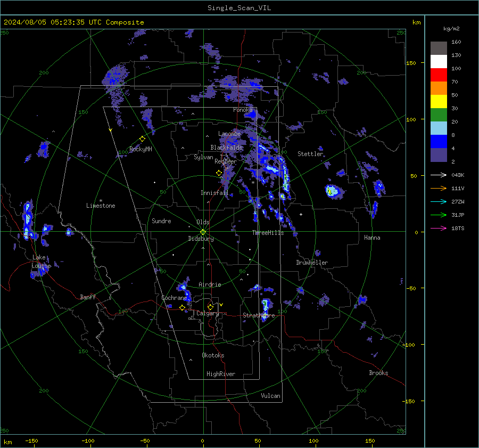Click the RedDeer city label
Screen dimensions: 479x448
point(226,161)
